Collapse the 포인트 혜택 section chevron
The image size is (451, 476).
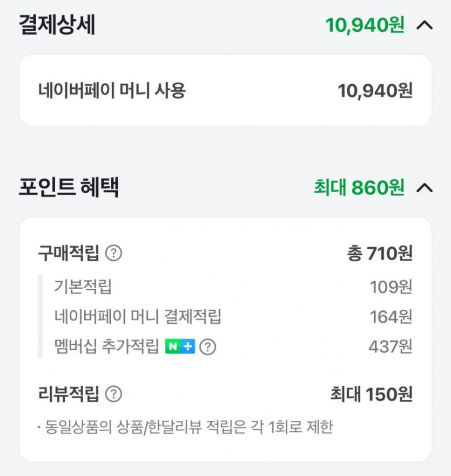pos(425,187)
